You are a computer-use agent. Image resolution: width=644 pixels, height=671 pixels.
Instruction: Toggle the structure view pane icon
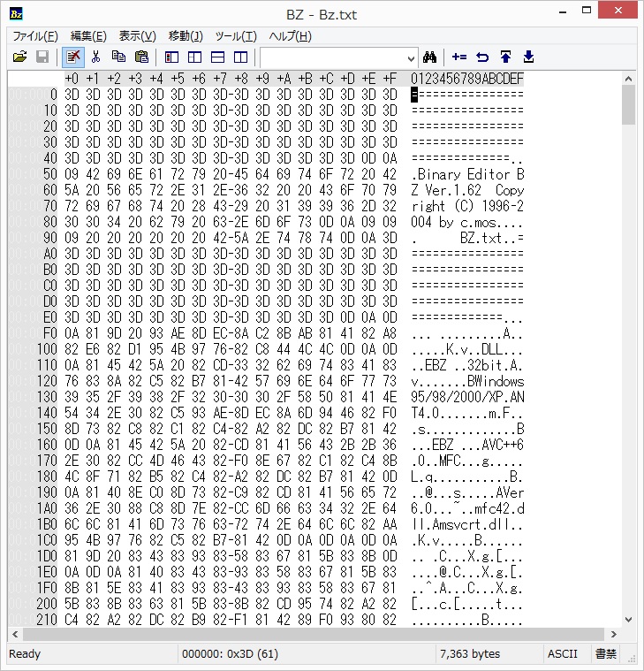pyautogui.click(x=172, y=57)
